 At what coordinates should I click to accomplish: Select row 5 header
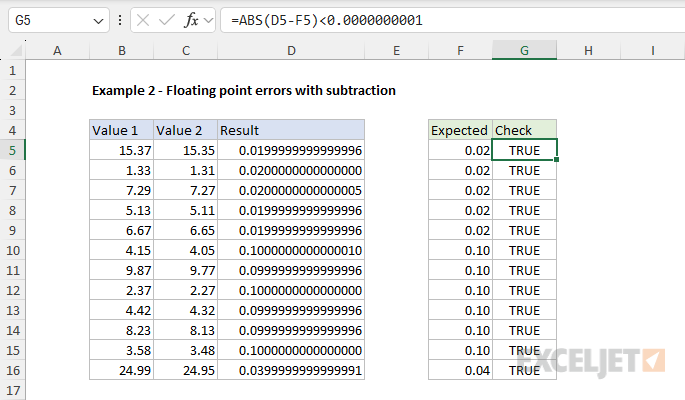pos(13,150)
